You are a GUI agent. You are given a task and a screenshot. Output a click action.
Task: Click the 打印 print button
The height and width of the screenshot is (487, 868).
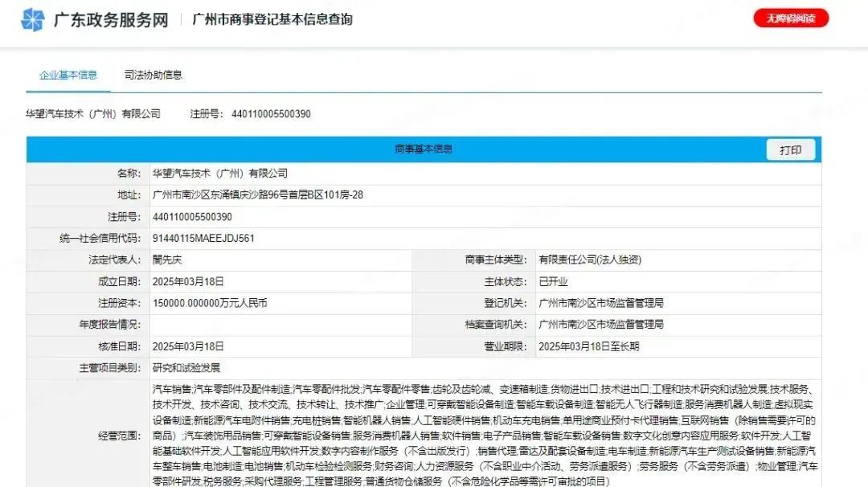[x=791, y=150]
